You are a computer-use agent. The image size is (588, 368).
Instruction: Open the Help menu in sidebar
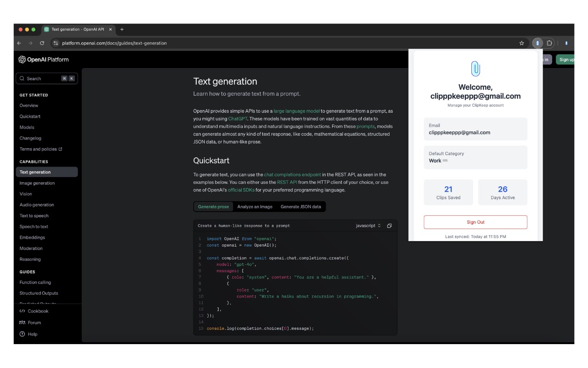click(x=28, y=334)
